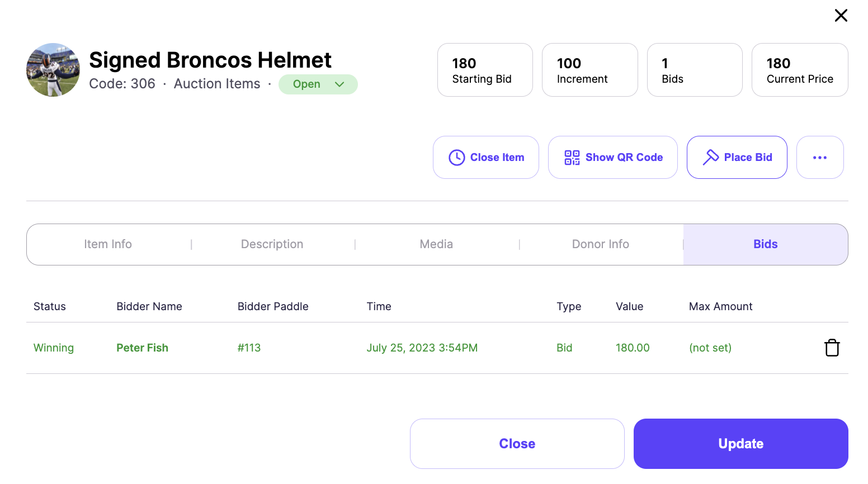Switch to the Item Info tab
868x484 pixels.
[108, 244]
